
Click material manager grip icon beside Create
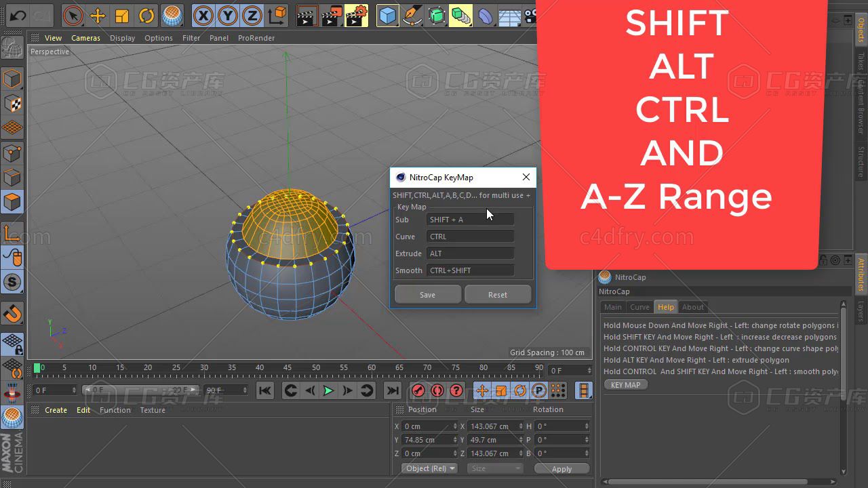[35, 410]
